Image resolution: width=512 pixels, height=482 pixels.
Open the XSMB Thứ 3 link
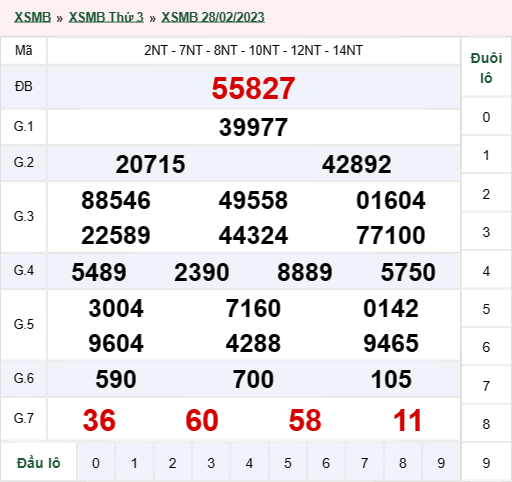click(x=106, y=17)
